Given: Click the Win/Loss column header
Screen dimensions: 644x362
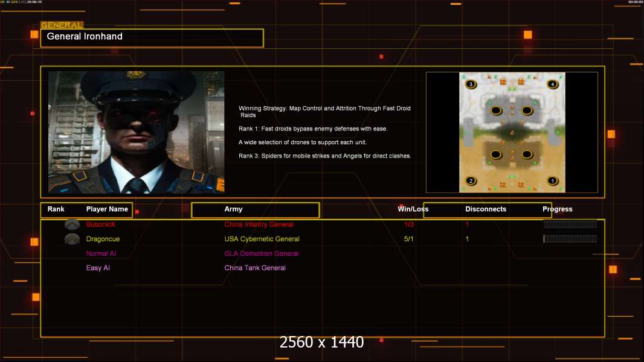Looking at the screenshot, I should click(x=413, y=209).
